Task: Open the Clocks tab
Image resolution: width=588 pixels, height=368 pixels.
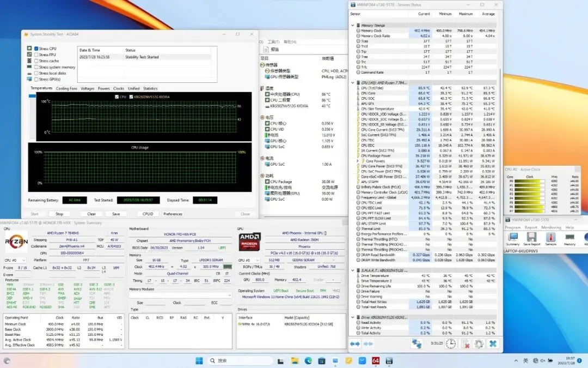Action: (x=119, y=89)
